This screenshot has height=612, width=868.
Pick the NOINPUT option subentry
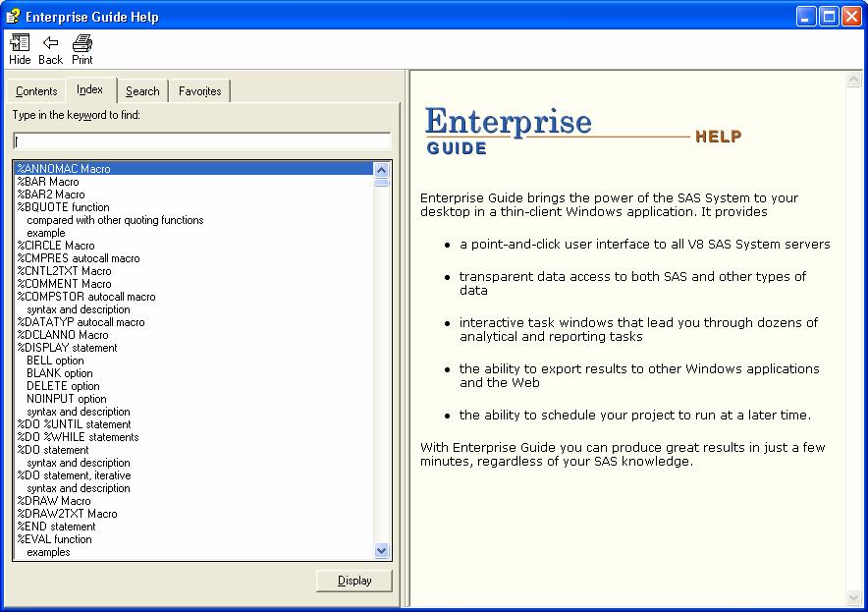pos(67,398)
